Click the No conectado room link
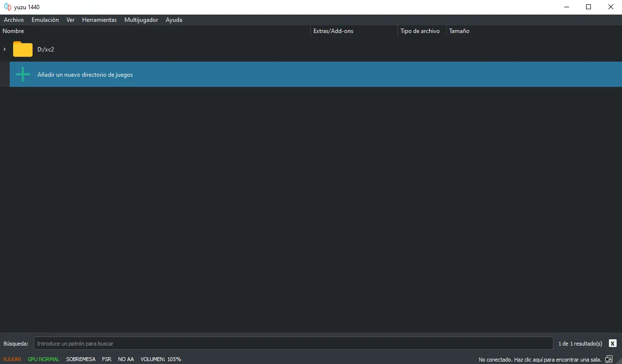622x364 pixels. point(539,360)
